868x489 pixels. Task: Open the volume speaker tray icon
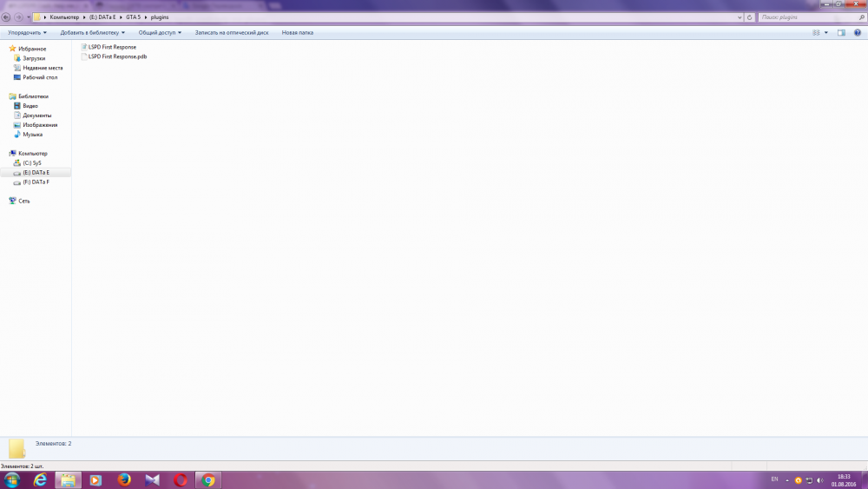pos(820,480)
